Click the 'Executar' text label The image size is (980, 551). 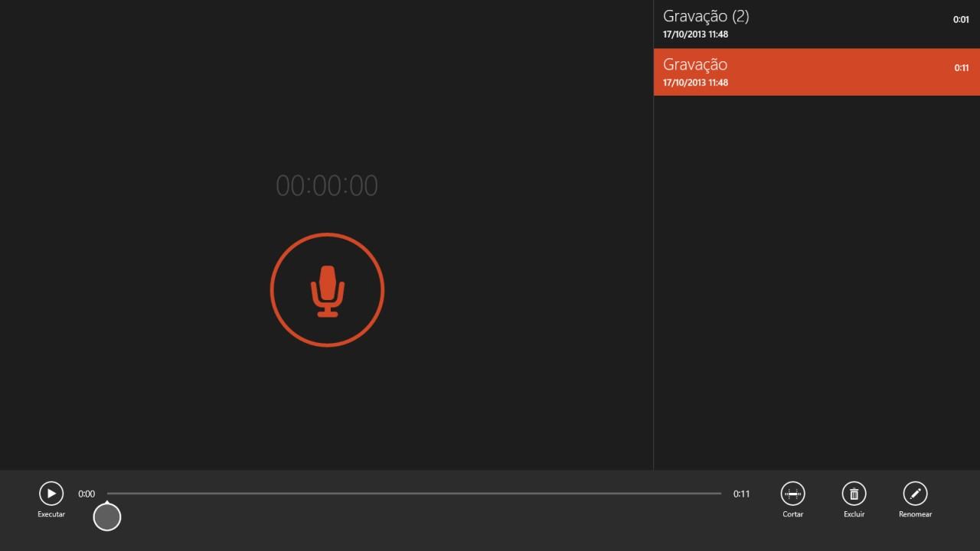pyautogui.click(x=51, y=514)
